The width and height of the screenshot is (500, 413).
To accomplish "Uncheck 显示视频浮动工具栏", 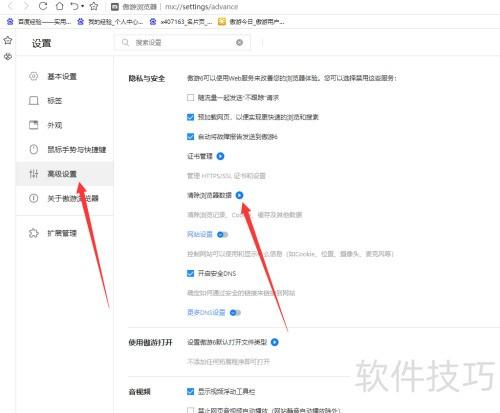I will click(190, 391).
